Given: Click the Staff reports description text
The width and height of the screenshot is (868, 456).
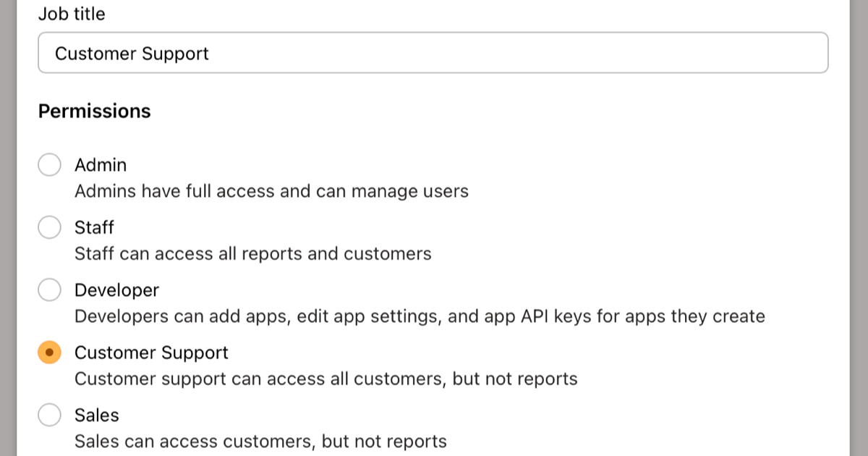Looking at the screenshot, I should coord(253,253).
